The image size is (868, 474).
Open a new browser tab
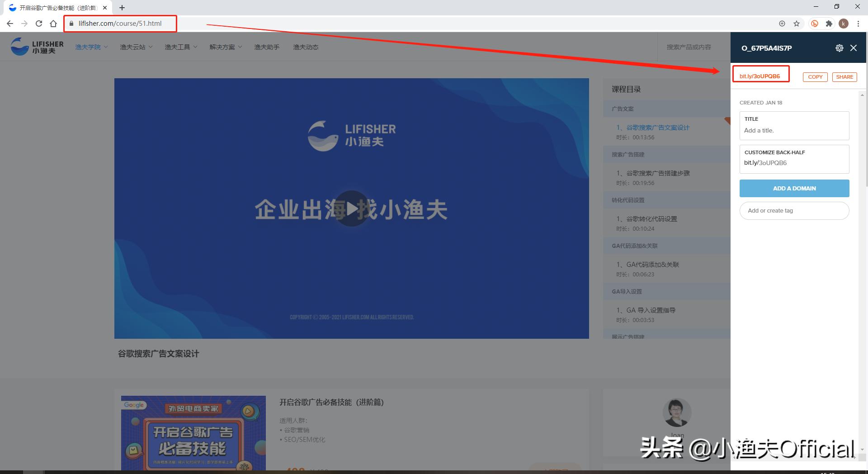pos(122,7)
